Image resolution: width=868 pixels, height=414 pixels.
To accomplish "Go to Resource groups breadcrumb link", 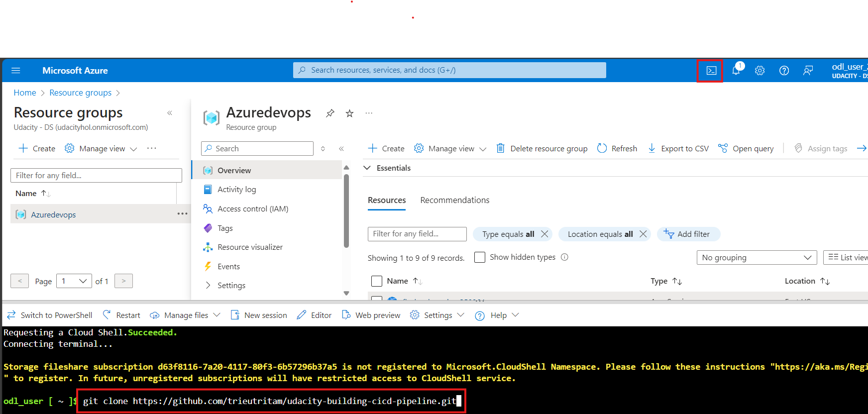I will (x=81, y=93).
